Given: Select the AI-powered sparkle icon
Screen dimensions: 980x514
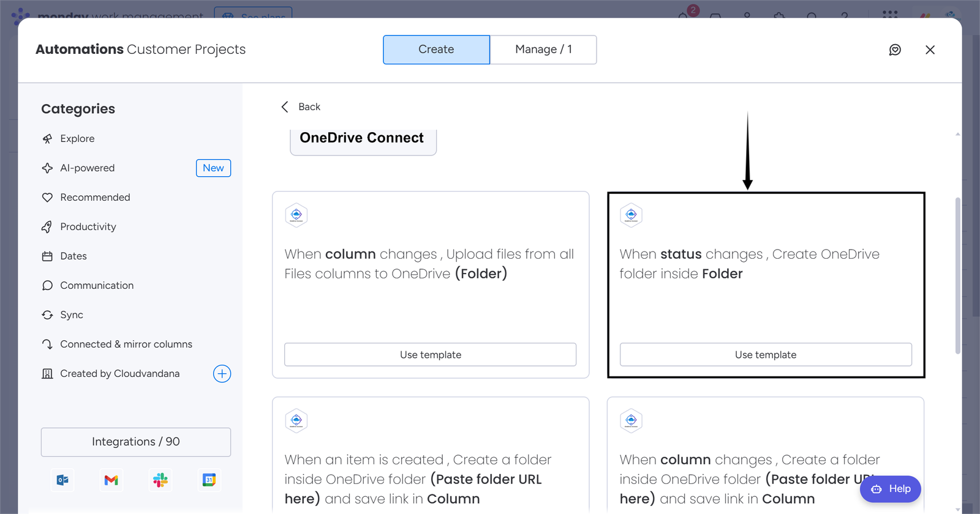Looking at the screenshot, I should 47,168.
